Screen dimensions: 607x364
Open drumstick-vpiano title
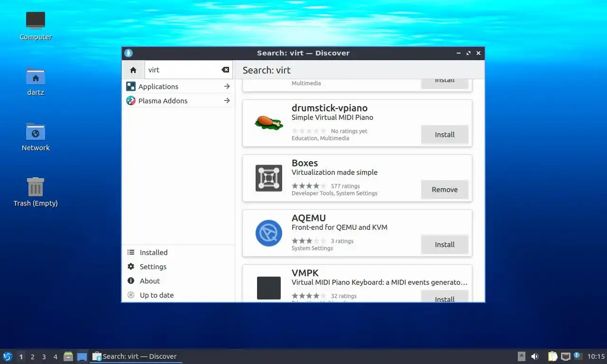tap(330, 108)
